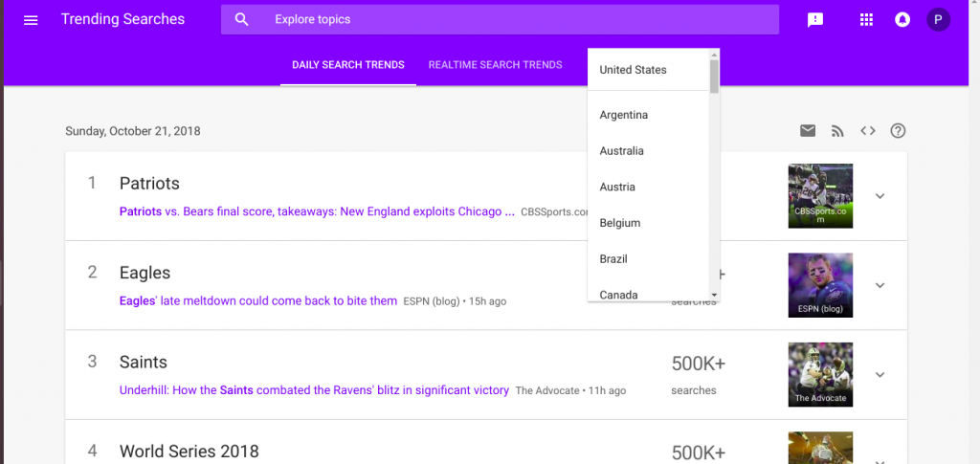
Task: Open the help question mark icon
Action: tap(898, 130)
